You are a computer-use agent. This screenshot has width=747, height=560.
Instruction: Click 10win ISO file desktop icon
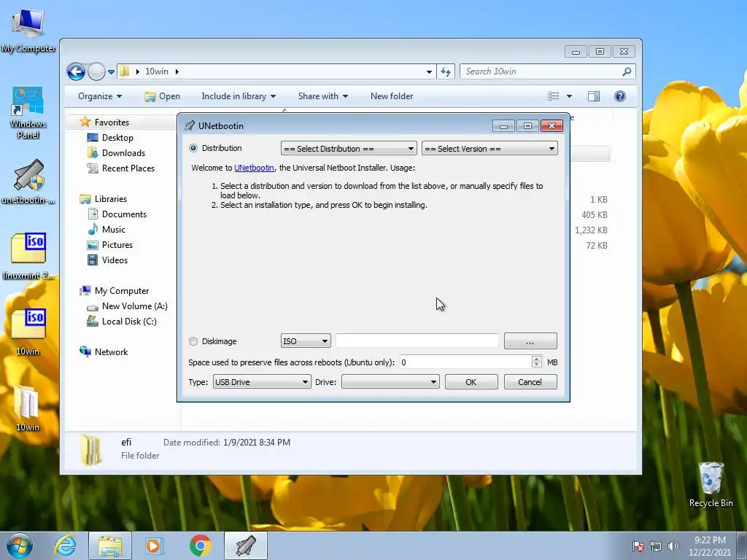(28, 332)
